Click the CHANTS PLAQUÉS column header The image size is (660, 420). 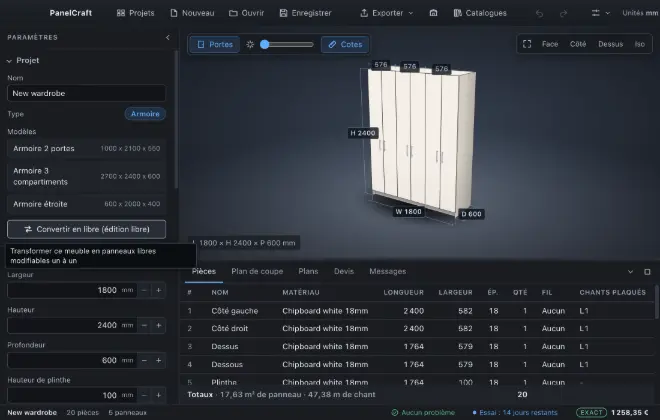tap(612, 292)
